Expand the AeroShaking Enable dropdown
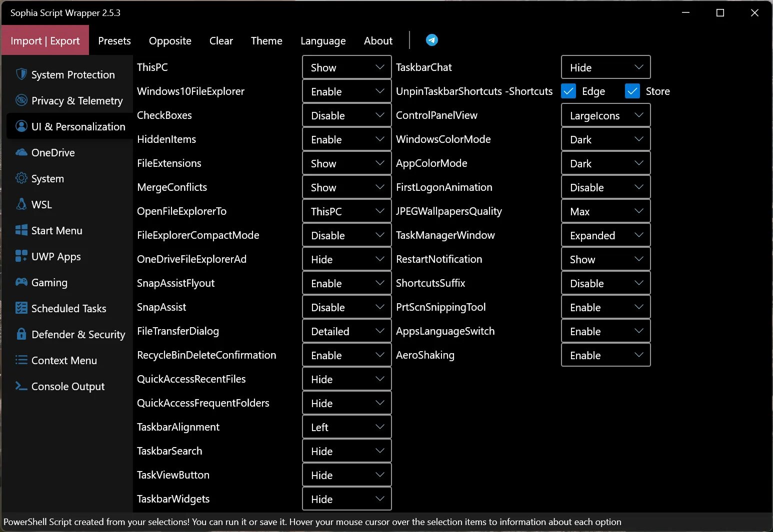Image resolution: width=773 pixels, height=532 pixels. [x=605, y=355]
